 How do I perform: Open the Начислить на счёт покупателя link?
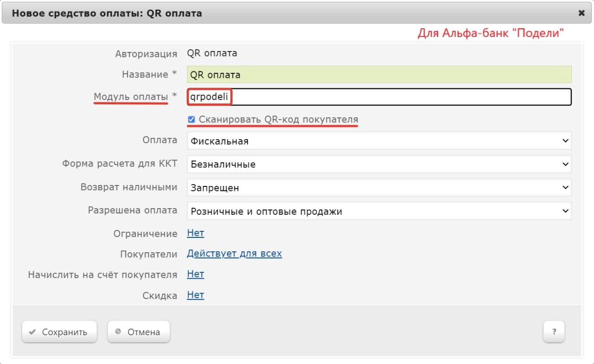click(x=195, y=274)
